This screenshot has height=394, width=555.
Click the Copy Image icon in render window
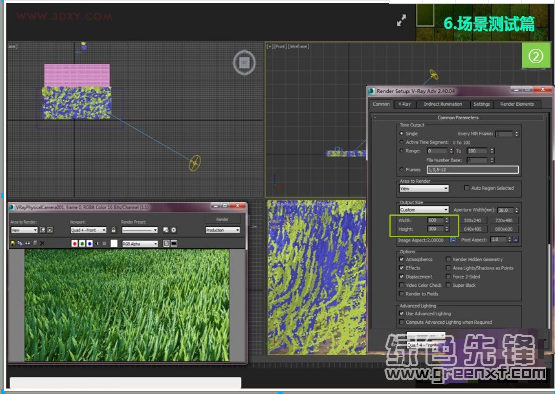point(20,243)
